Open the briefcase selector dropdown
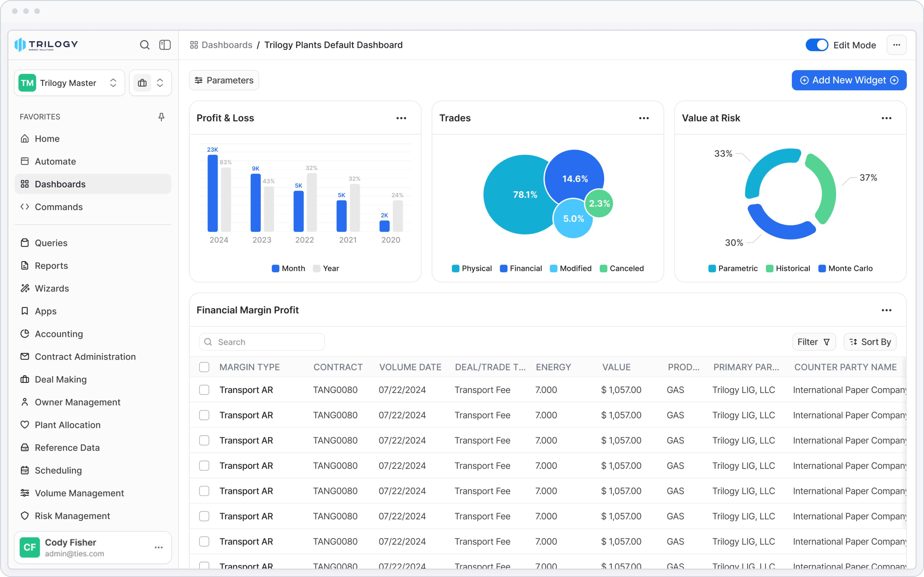The image size is (924, 577). (x=151, y=83)
